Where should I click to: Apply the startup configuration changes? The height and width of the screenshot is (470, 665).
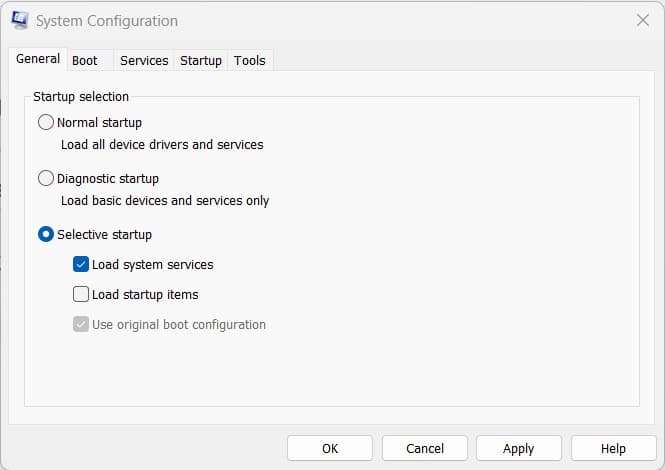[x=518, y=448]
